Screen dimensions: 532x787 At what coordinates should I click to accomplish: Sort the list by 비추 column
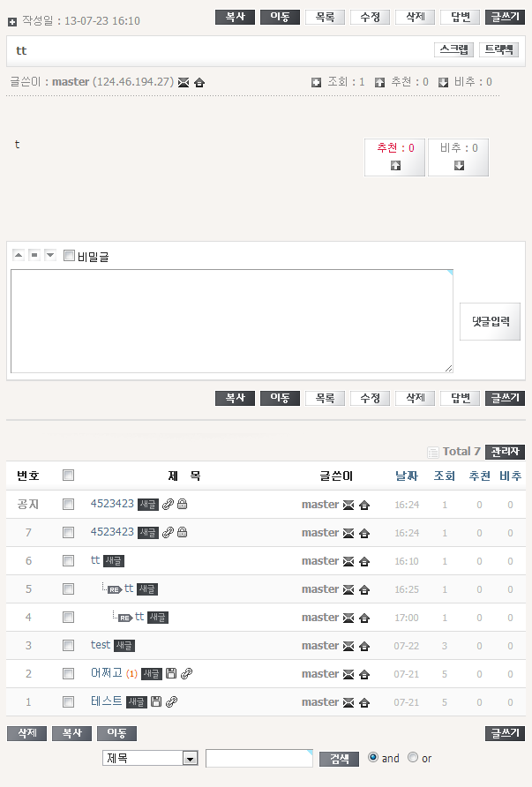pyautogui.click(x=511, y=476)
